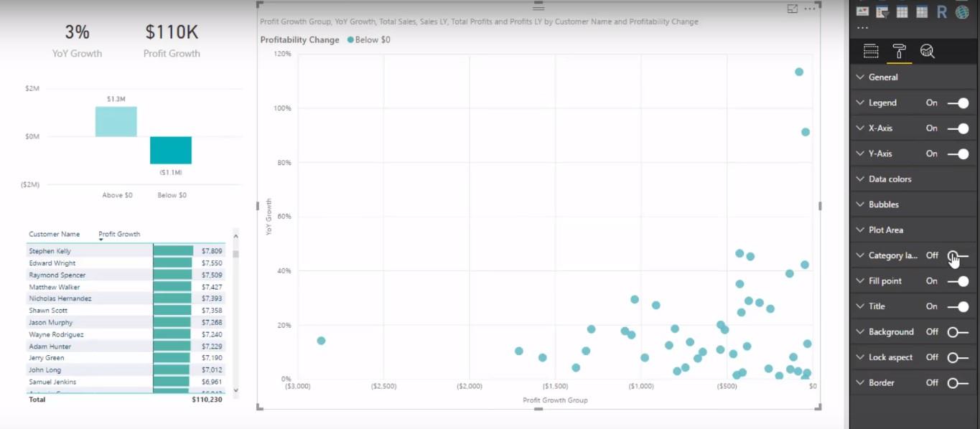Click the $6,961 value for Samuel Jenkins

pyautogui.click(x=212, y=382)
